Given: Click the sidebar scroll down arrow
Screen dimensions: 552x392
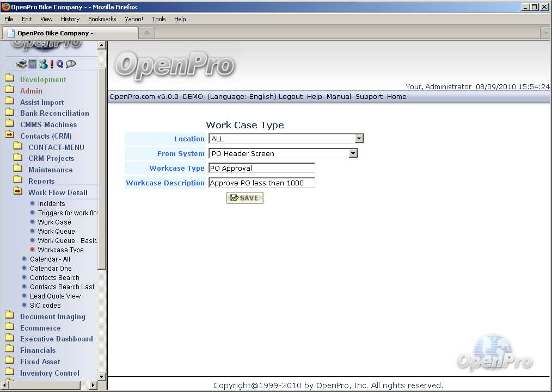Looking at the screenshot, I should point(101,376).
